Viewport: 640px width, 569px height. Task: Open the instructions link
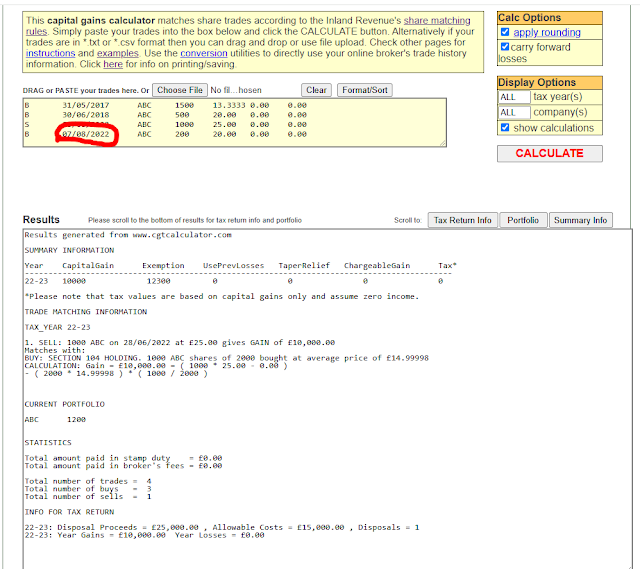pyautogui.click(x=51, y=53)
